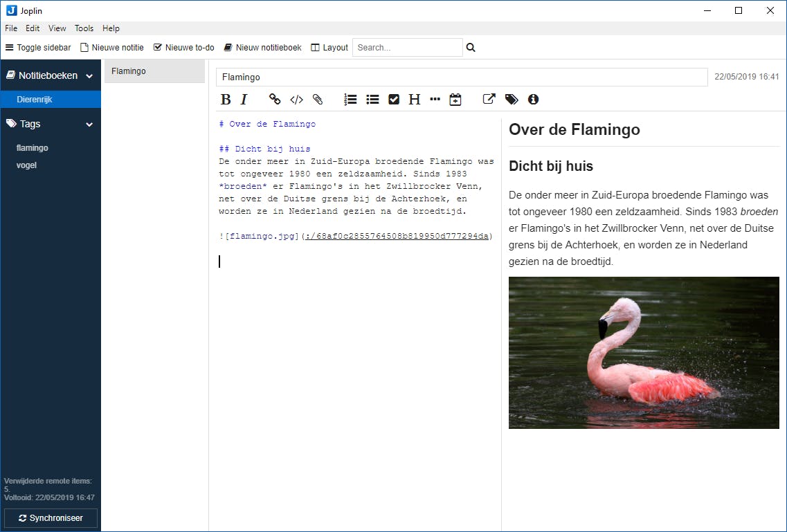Screen dimensions: 787x532
Task: Collapse the Notitieboeken section
Action: [89, 76]
